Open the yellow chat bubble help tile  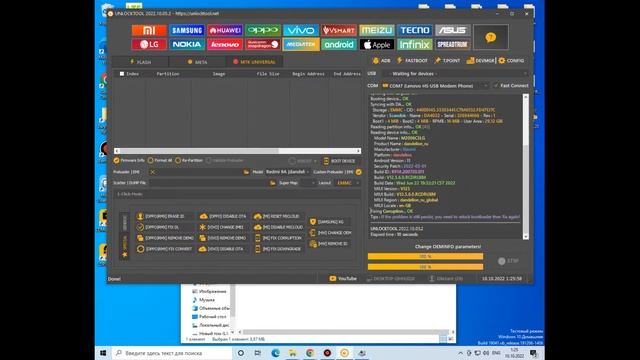(x=491, y=37)
